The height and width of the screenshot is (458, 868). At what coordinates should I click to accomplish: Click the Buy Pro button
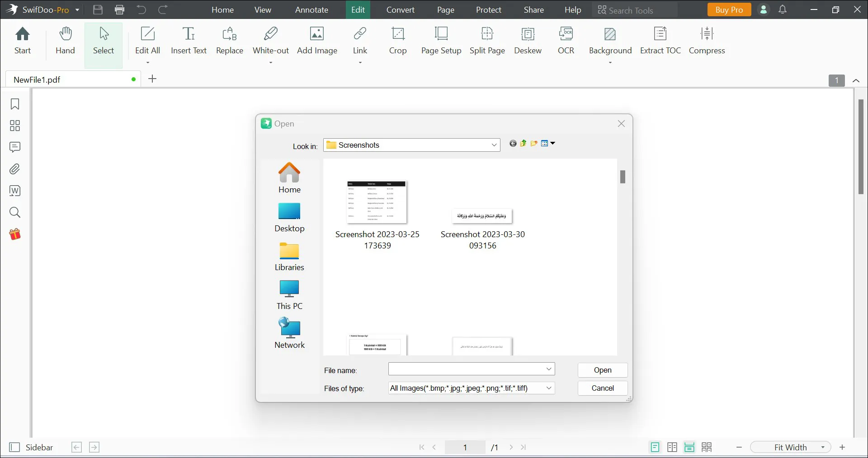tap(729, 10)
